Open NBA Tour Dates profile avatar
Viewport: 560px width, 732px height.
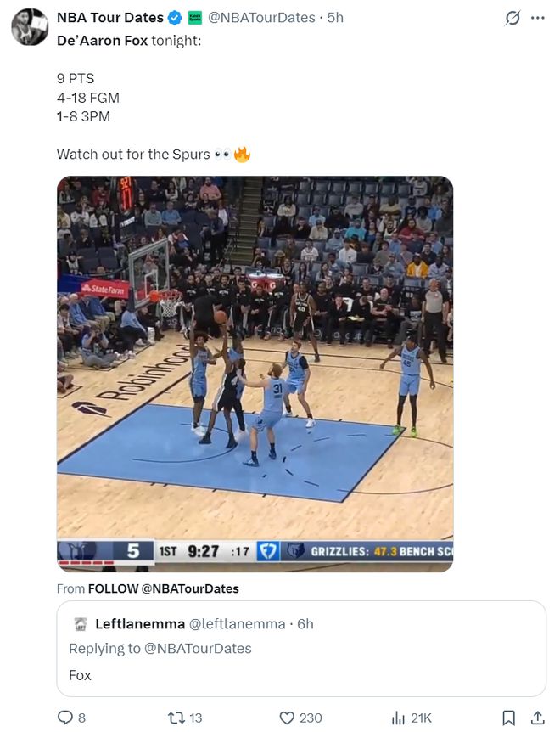[29, 27]
